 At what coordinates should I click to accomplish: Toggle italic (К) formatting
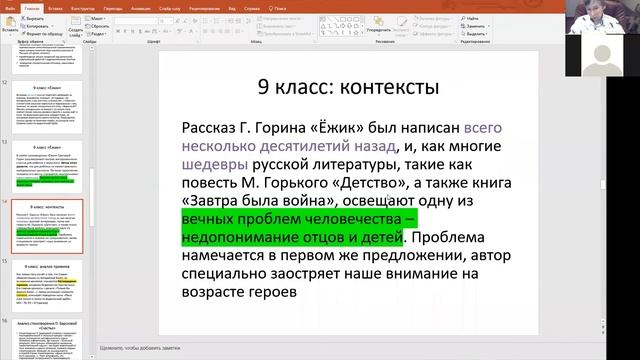(x=125, y=31)
